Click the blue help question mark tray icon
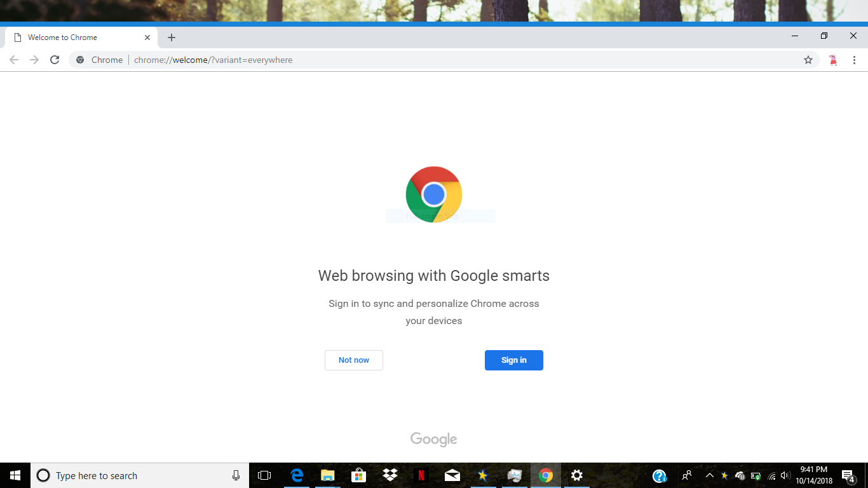 [x=660, y=476]
